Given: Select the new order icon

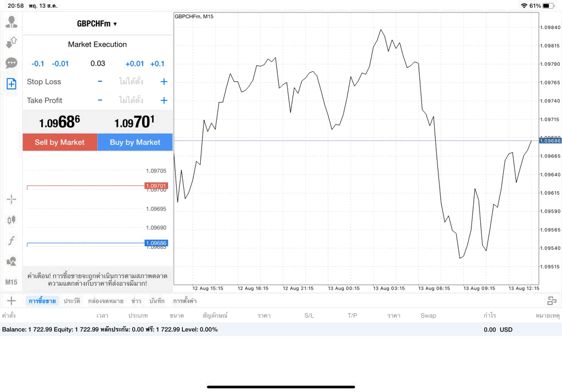Looking at the screenshot, I should [x=12, y=84].
